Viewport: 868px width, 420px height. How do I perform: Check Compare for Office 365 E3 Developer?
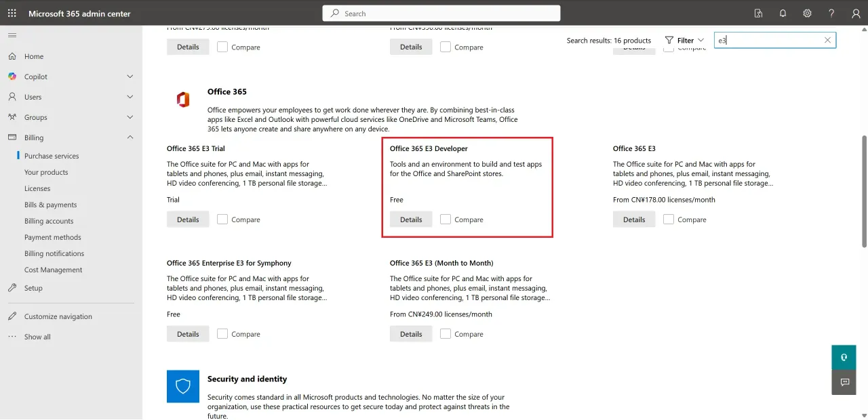[446, 219]
